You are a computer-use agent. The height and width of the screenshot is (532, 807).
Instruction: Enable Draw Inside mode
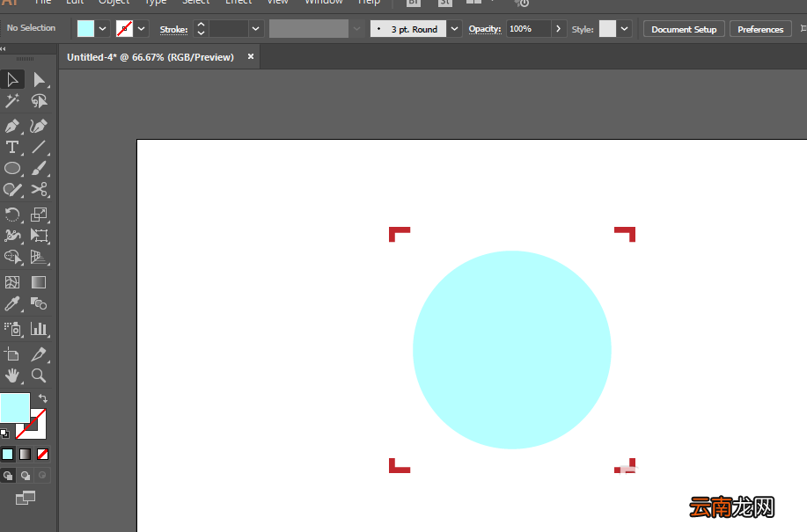pyautogui.click(x=43, y=476)
